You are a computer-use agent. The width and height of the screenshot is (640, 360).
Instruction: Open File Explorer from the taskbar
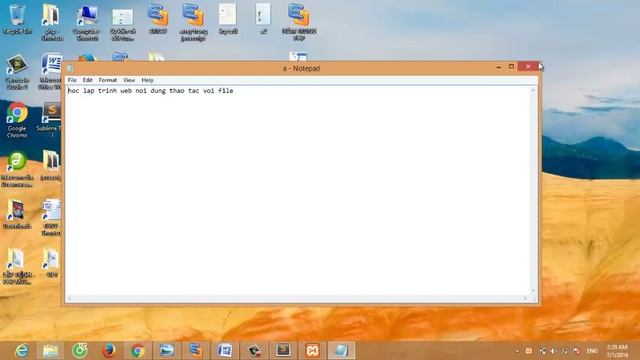pyautogui.click(x=51, y=351)
